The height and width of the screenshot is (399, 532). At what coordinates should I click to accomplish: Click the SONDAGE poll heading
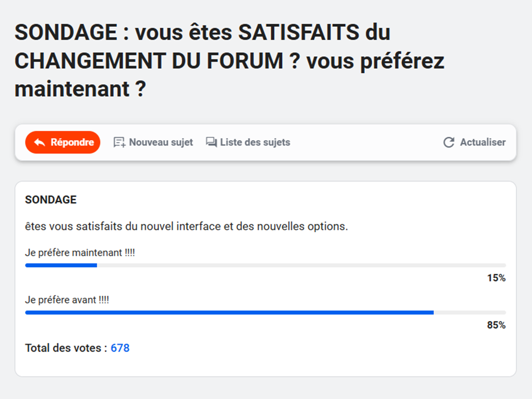pos(51,200)
